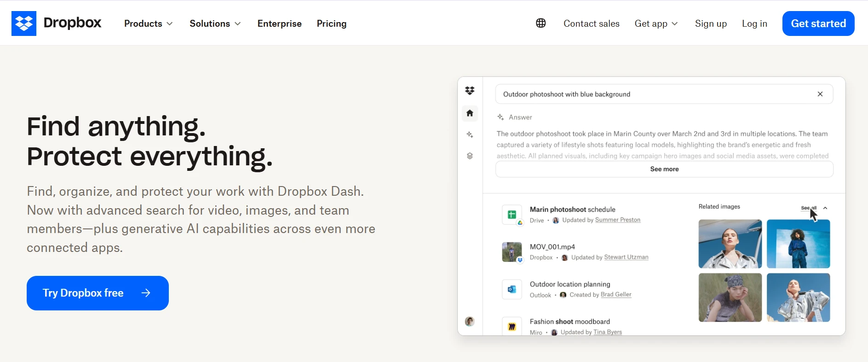Viewport: 868px width, 362px height.
Task: Collapse the Related images section chevron
Action: click(x=825, y=208)
